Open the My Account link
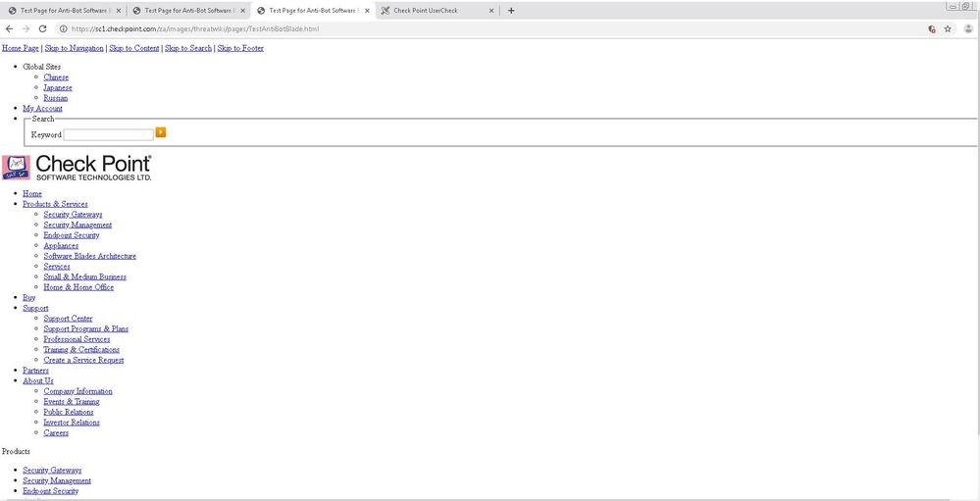Viewport: 980px width, 501px height. (42, 109)
